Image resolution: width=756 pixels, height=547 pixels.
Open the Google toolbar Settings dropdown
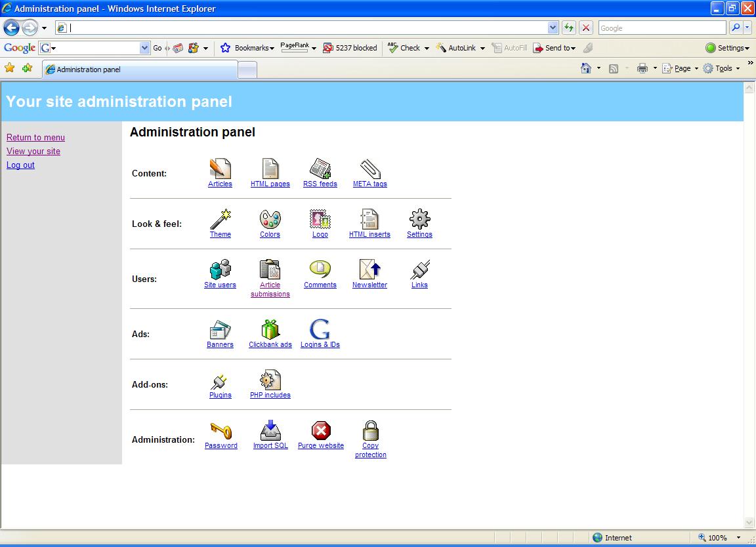pos(728,48)
